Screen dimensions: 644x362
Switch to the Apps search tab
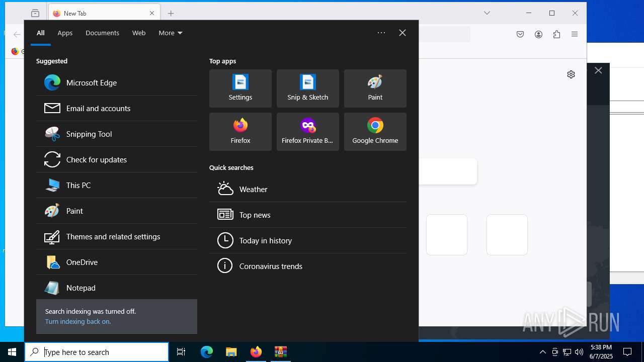(x=65, y=33)
